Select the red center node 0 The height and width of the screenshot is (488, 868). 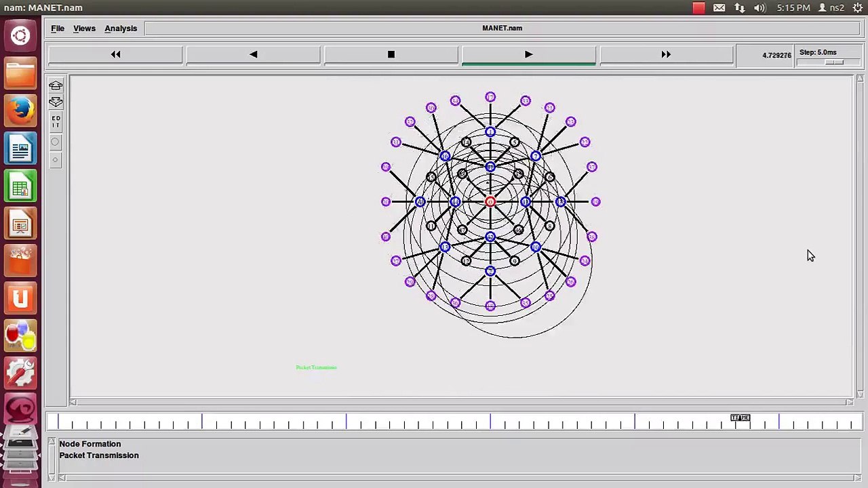pos(490,202)
